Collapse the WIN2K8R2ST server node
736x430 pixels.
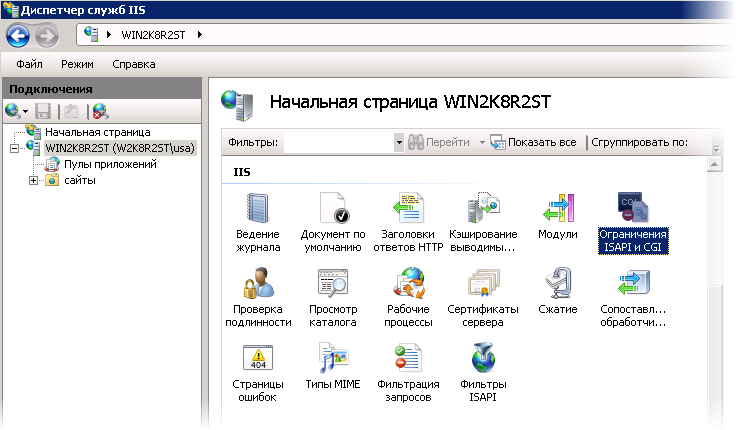[15, 148]
